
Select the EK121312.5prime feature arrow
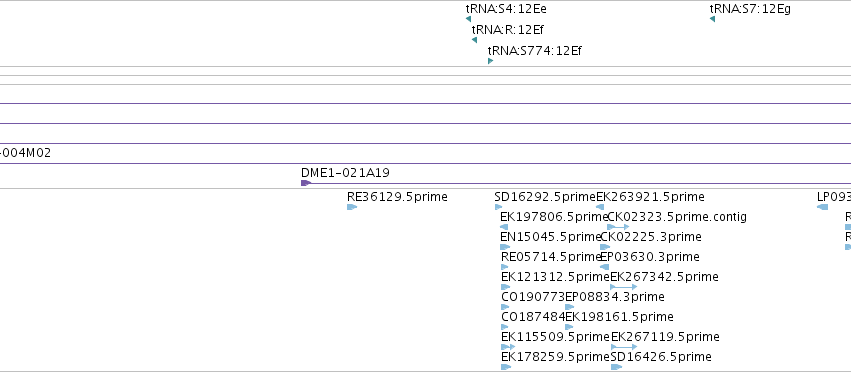point(506,287)
